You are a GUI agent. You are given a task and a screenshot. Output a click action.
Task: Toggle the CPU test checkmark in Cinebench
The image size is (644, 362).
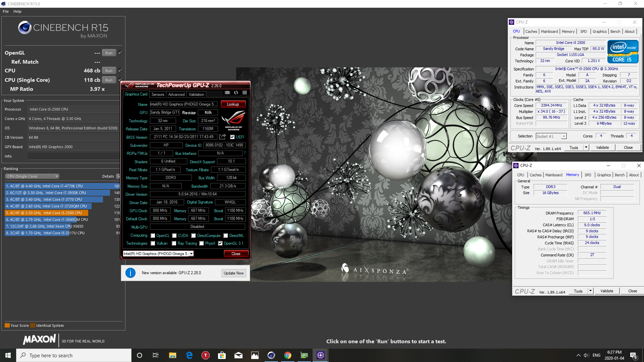point(120,70)
